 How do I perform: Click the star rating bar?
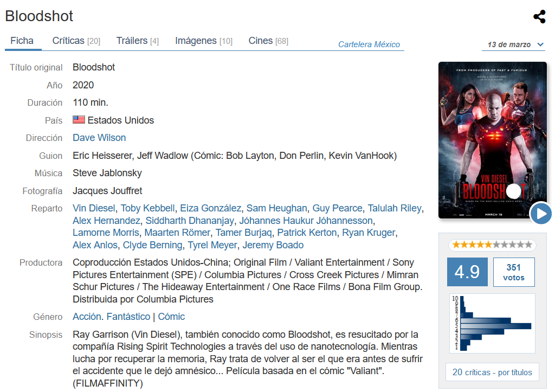[x=492, y=245]
